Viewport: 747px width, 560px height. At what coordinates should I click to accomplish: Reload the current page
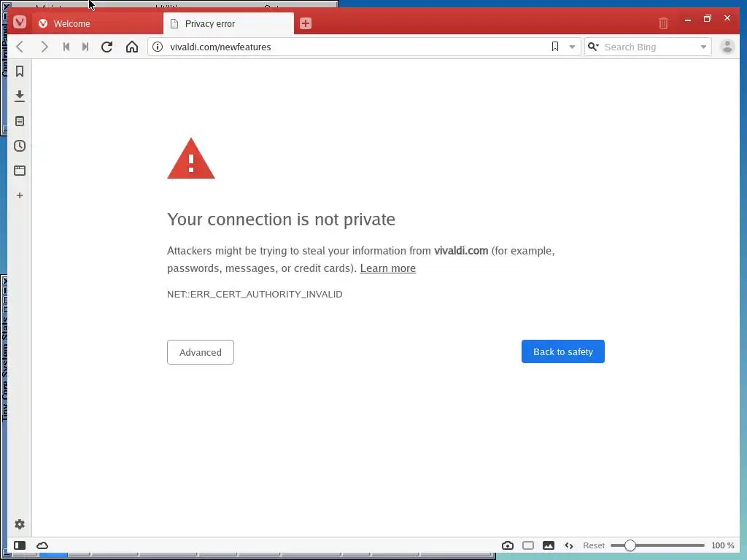(107, 47)
